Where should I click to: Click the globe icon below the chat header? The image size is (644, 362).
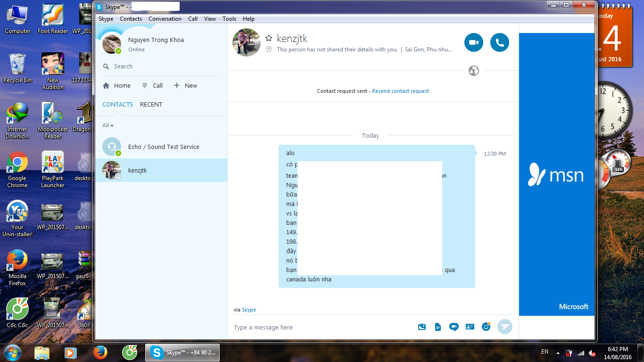(474, 71)
